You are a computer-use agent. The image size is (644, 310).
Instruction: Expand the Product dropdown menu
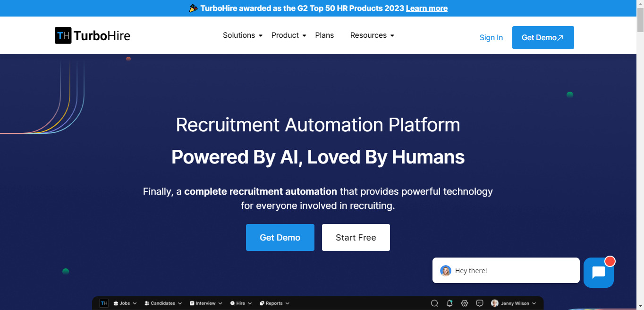(288, 35)
